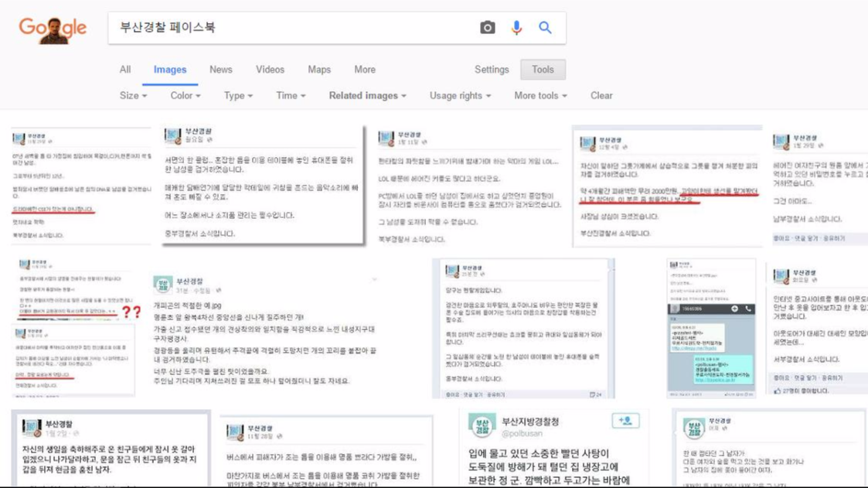The width and height of the screenshot is (868, 488).
Task: Click the search-by-image camera icon
Action: (x=488, y=26)
